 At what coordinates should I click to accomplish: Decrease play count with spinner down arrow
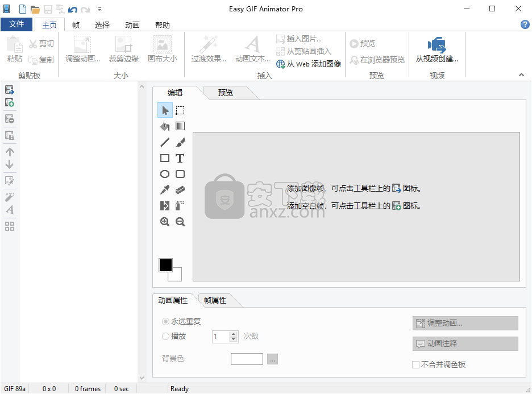[233, 339]
